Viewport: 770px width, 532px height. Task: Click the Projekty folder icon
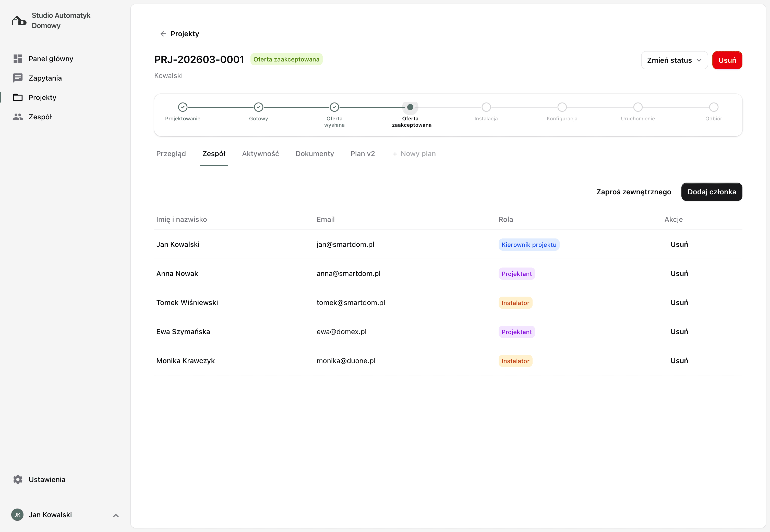18,97
